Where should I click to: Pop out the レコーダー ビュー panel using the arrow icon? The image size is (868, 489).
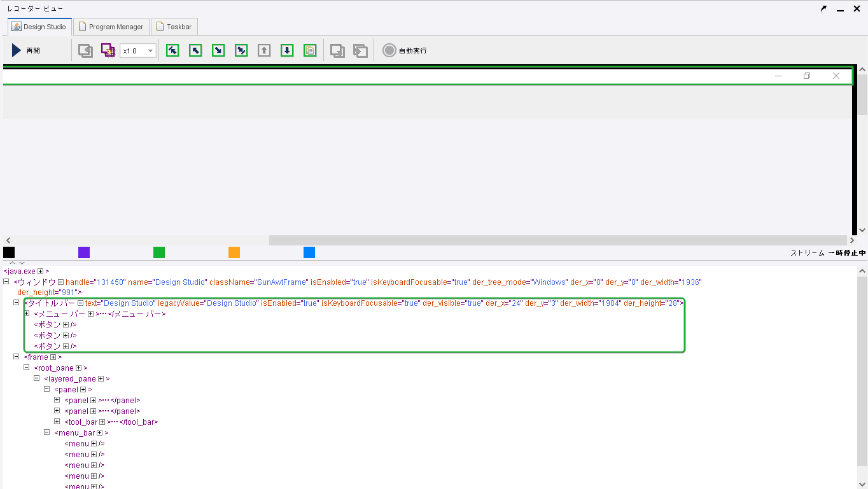[823, 9]
